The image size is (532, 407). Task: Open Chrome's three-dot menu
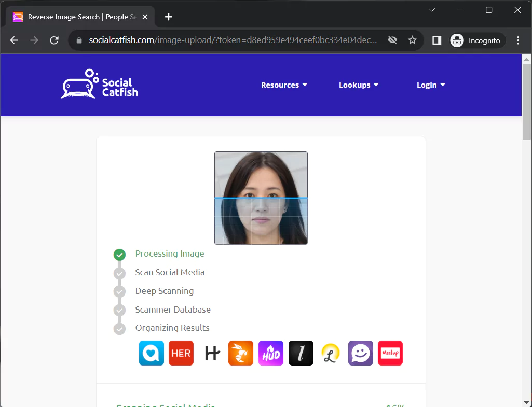(x=517, y=40)
